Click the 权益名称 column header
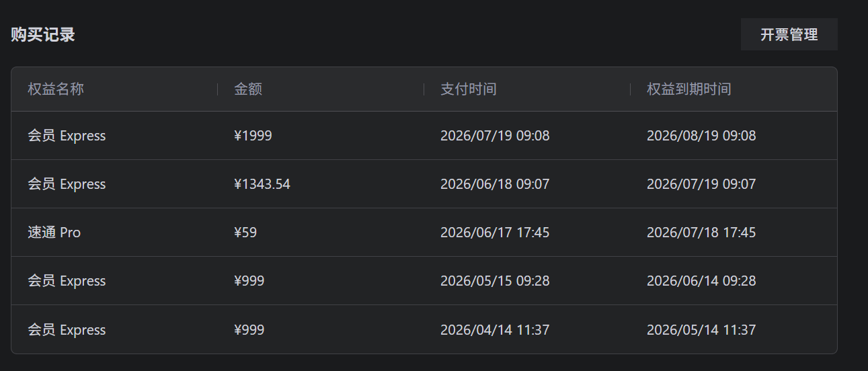This screenshot has height=371, width=868. (x=56, y=89)
